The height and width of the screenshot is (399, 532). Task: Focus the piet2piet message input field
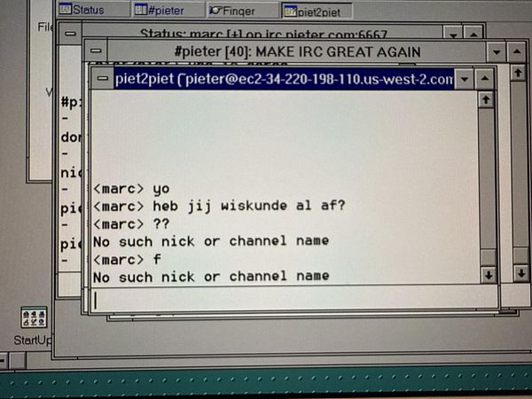point(293,300)
